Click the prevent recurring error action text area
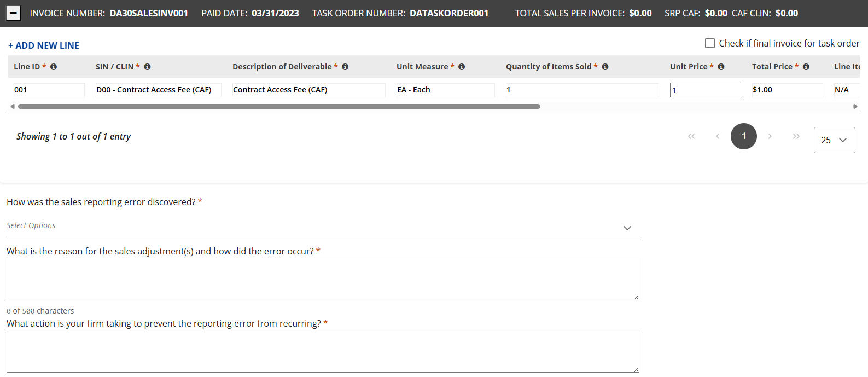868x377 pixels. click(323, 351)
